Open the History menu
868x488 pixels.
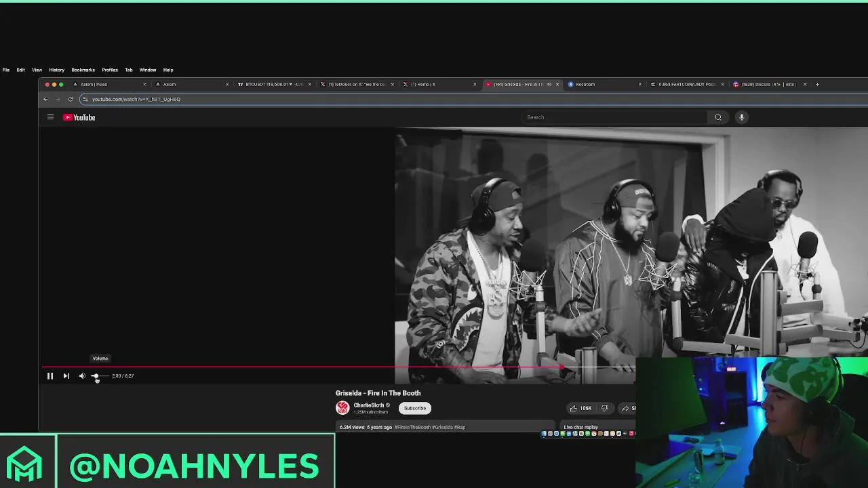click(x=57, y=70)
